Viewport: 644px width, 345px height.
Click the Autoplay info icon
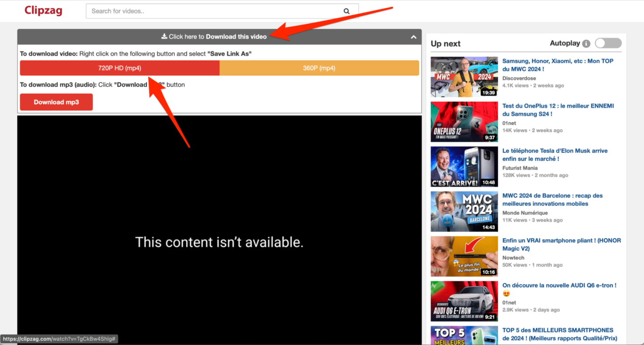586,44
